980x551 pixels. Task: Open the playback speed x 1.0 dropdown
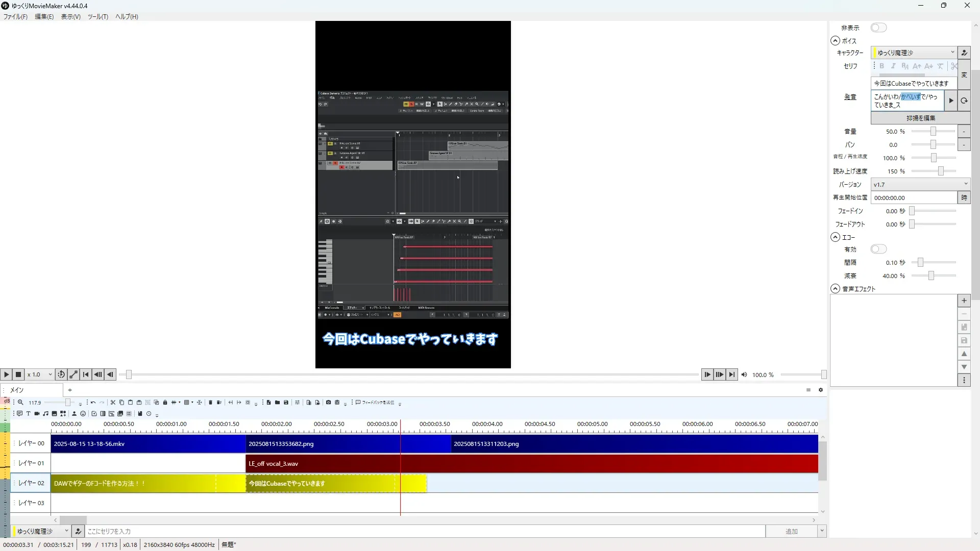[x=40, y=374]
